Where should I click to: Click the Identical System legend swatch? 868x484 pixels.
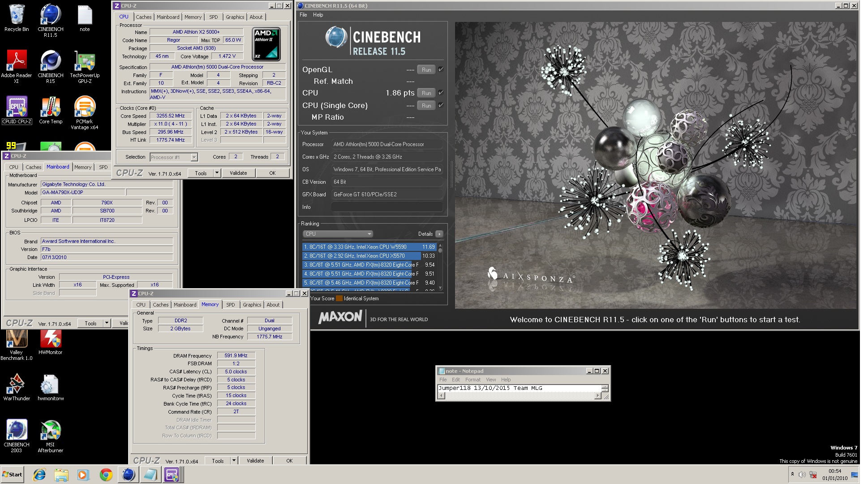tap(339, 298)
